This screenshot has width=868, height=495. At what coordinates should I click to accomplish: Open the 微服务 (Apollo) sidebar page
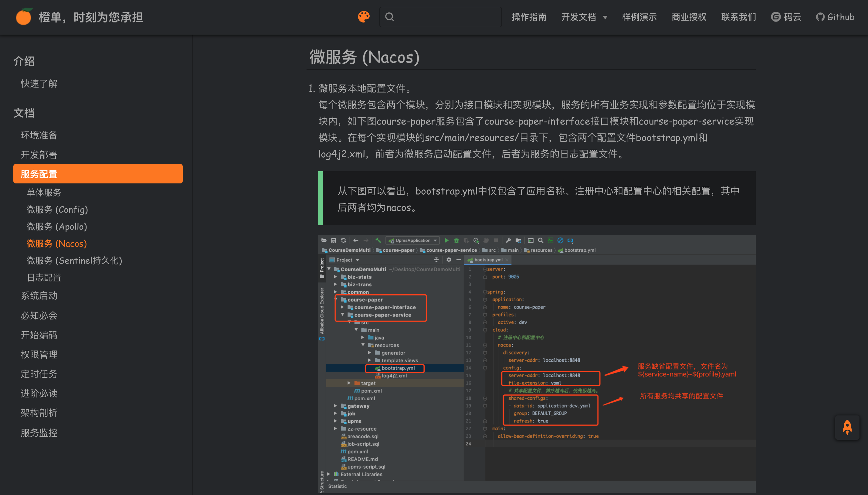[57, 227]
